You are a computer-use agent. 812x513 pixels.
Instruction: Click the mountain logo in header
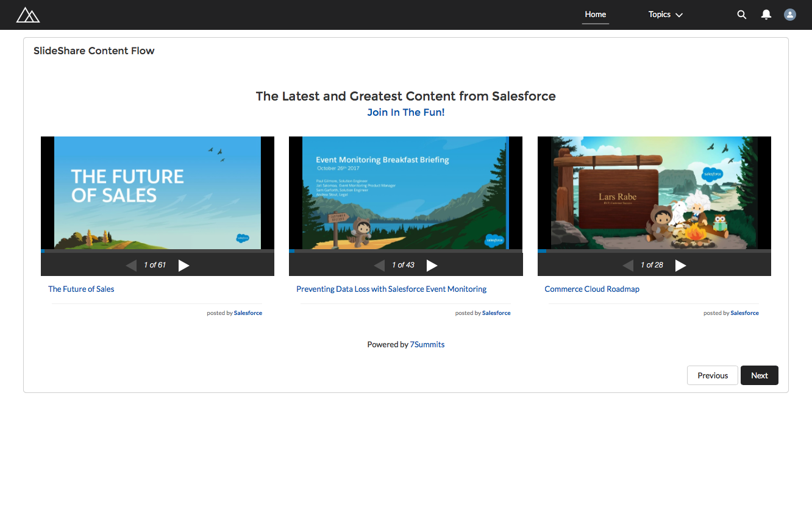28,15
